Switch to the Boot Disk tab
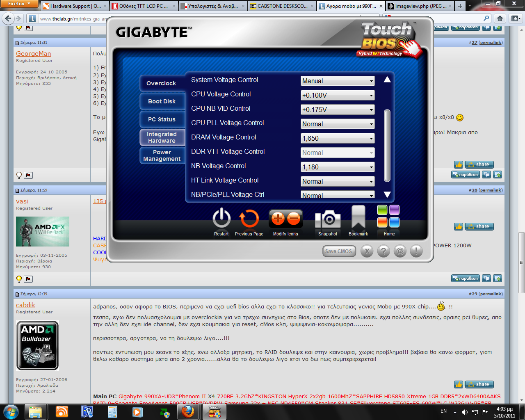The width and height of the screenshot is (525, 420). pos(162,101)
